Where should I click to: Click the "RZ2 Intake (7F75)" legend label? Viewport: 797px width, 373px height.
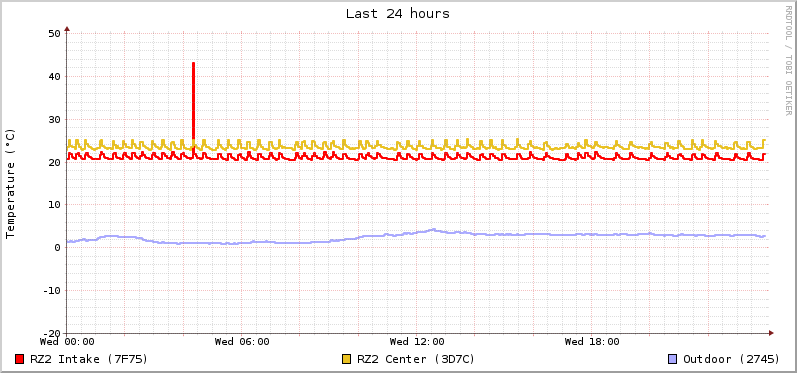point(89,359)
